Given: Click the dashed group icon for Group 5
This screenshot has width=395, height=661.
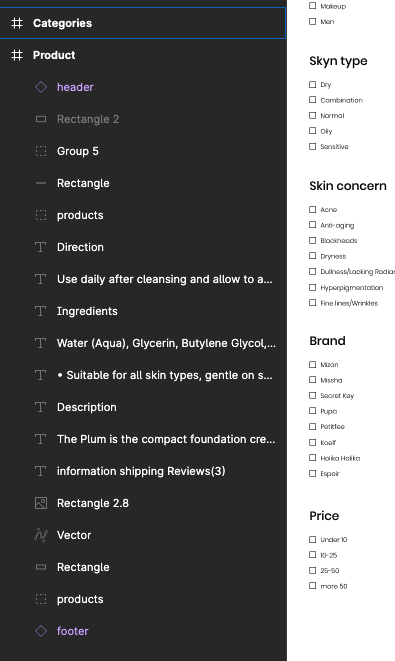Looking at the screenshot, I should pyautogui.click(x=41, y=151).
